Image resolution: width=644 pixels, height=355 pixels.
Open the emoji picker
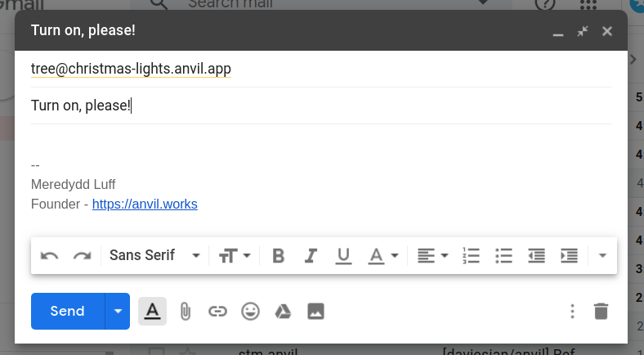[x=250, y=311]
